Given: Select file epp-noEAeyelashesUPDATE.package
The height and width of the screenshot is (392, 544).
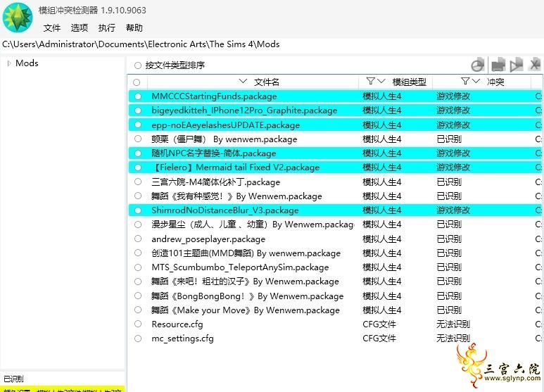Looking at the screenshot, I should [x=225, y=125].
